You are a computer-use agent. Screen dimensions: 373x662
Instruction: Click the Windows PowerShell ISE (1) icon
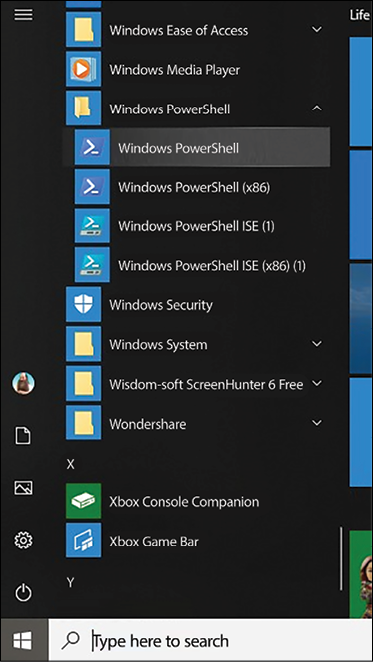click(92, 226)
